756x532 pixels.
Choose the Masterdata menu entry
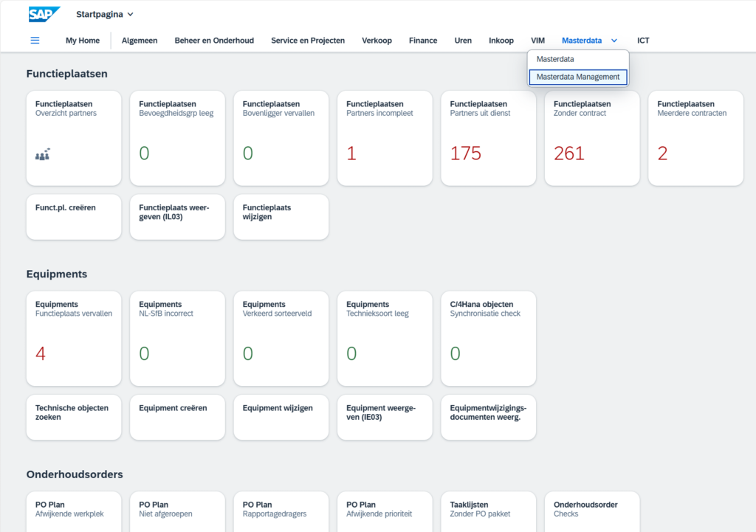pos(555,59)
